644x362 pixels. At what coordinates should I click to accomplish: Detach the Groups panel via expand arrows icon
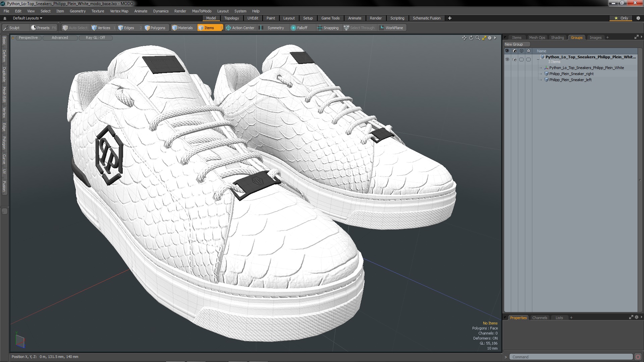[636, 37]
